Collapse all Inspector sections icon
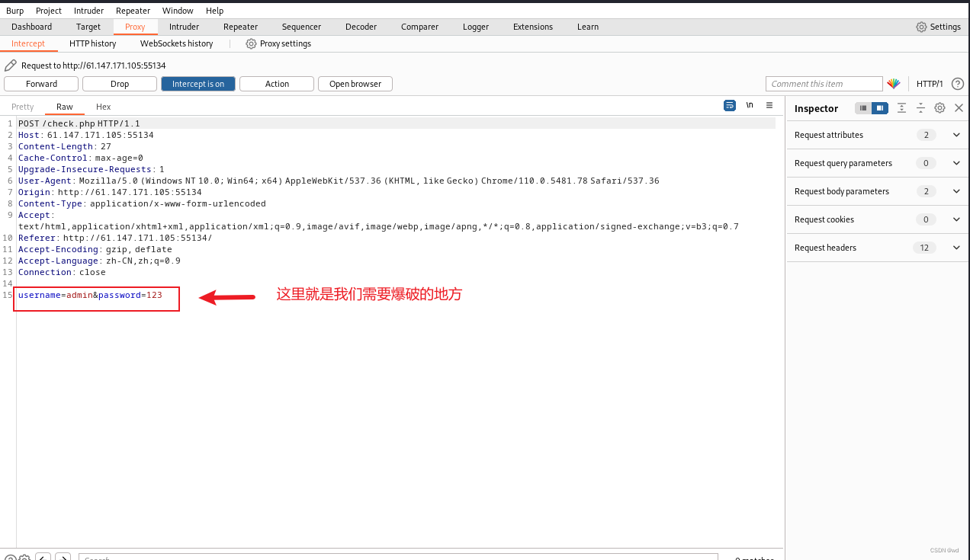The height and width of the screenshot is (560, 970). 920,107
